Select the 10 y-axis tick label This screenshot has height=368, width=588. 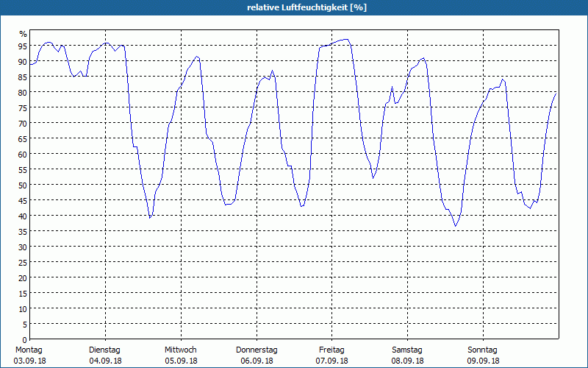[x=23, y=308]
